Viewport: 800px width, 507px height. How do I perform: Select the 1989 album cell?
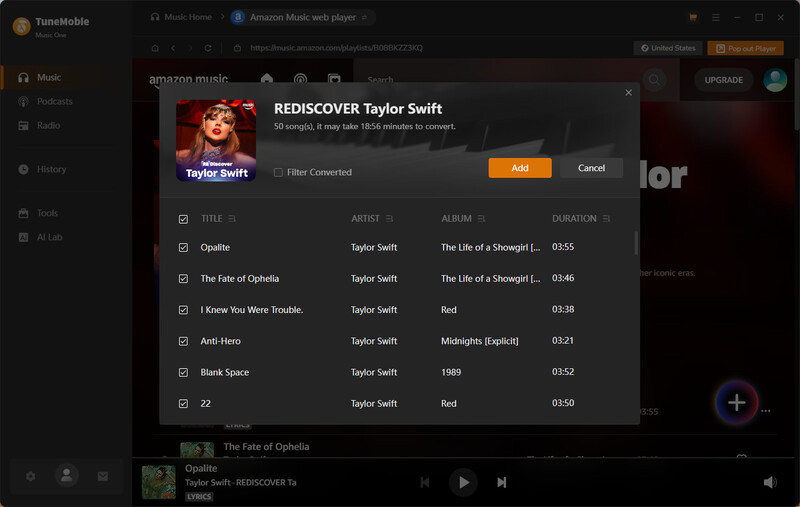click(x=451, y=372)
